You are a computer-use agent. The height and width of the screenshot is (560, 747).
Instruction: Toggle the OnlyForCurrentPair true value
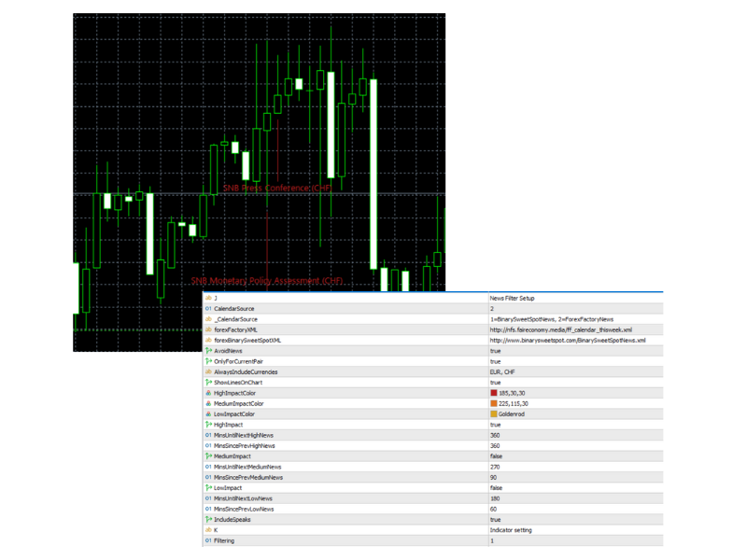point(496,361)
